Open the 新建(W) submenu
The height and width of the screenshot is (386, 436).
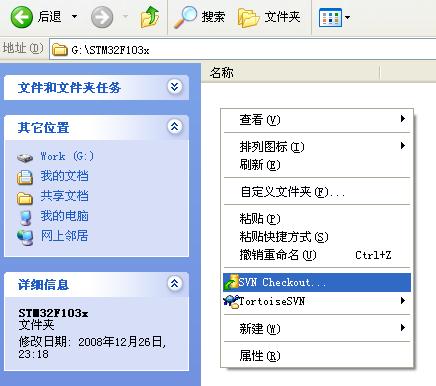(x=317, y=329)
